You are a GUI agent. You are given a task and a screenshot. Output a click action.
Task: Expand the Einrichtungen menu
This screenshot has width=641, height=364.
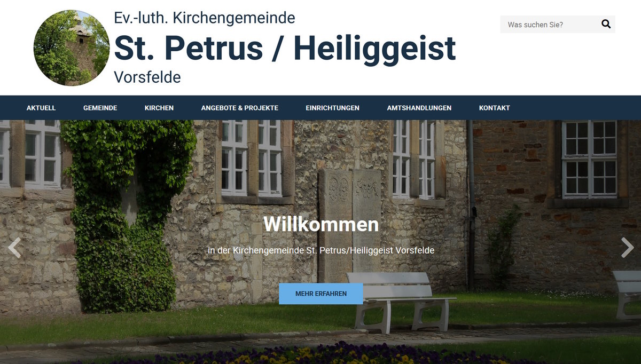pos(333,108)
